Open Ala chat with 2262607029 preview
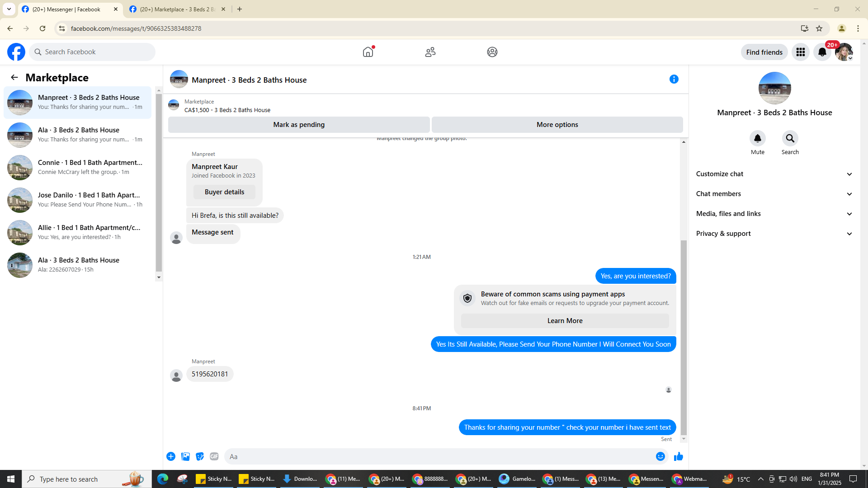 pyautogui.click(x=78, y=265)
